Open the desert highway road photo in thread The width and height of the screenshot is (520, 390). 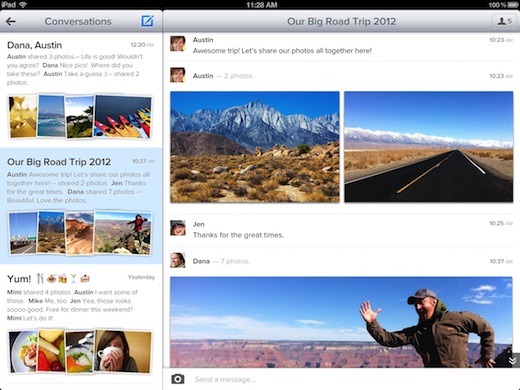[x=429, y=147]
